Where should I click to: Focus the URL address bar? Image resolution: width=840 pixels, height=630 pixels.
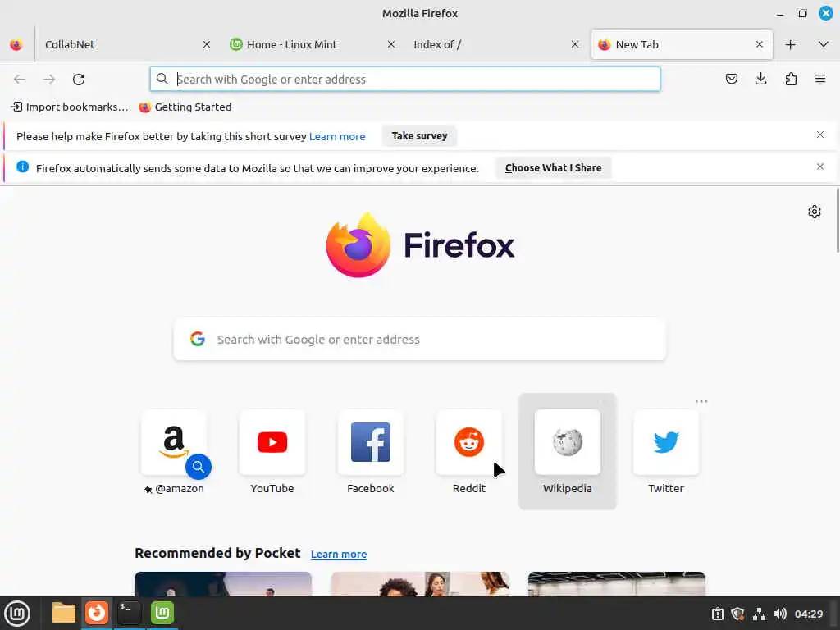click(x=405, y=80)
